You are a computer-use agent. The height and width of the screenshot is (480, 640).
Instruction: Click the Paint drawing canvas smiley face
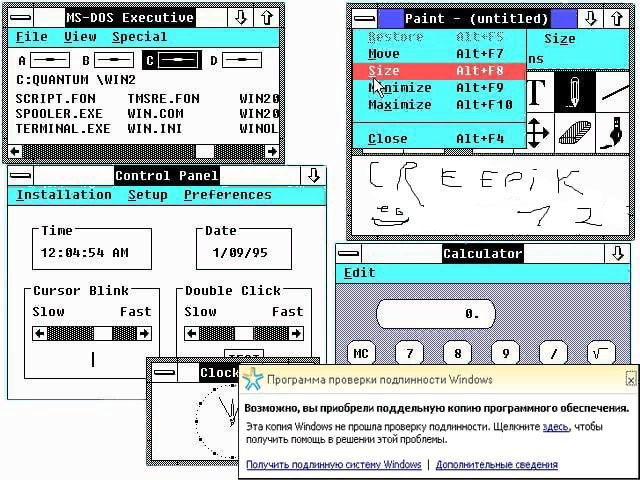[x=390, y=215]
